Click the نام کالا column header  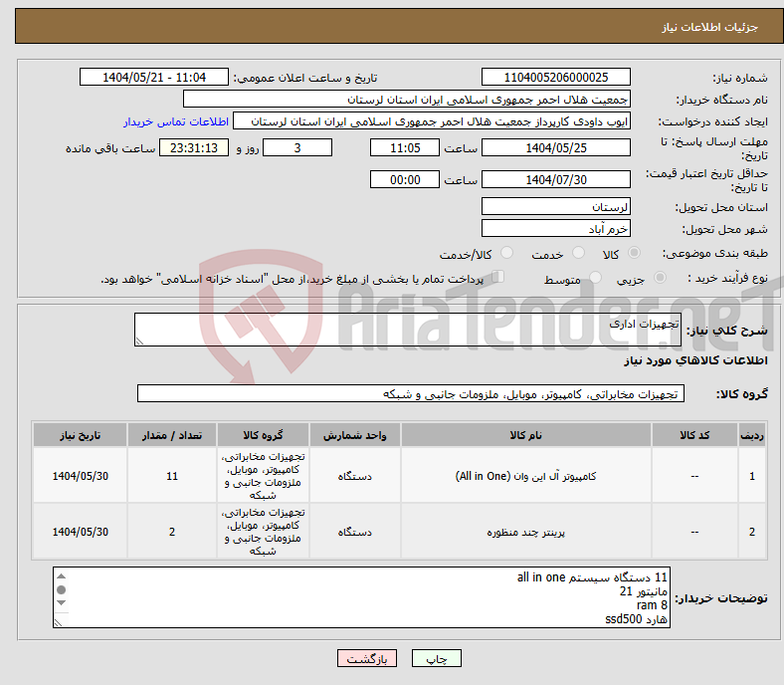click(x=525, y=435)
